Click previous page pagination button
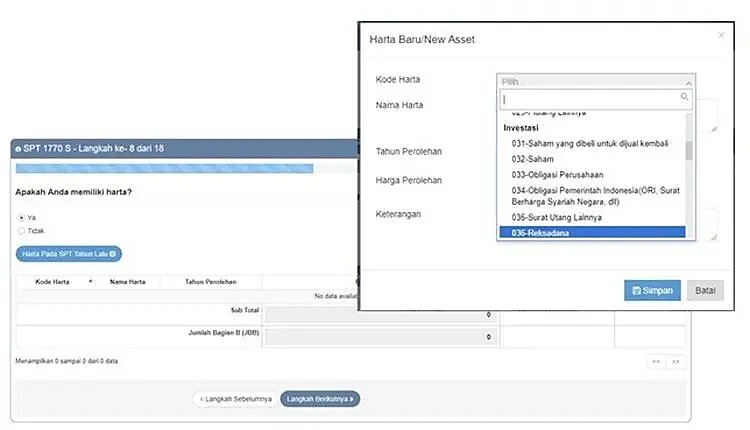Screen dimensions: 750x430 pos(656,362)
